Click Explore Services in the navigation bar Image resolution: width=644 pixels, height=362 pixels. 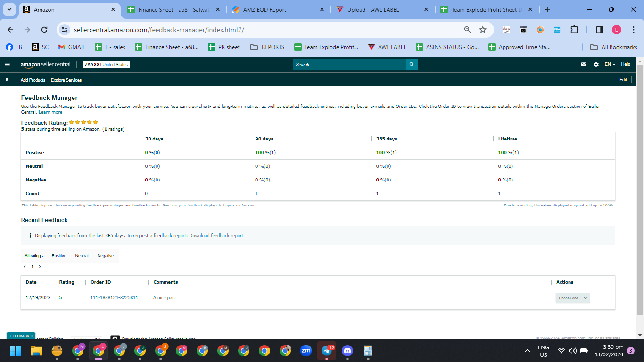click(66, 80)
